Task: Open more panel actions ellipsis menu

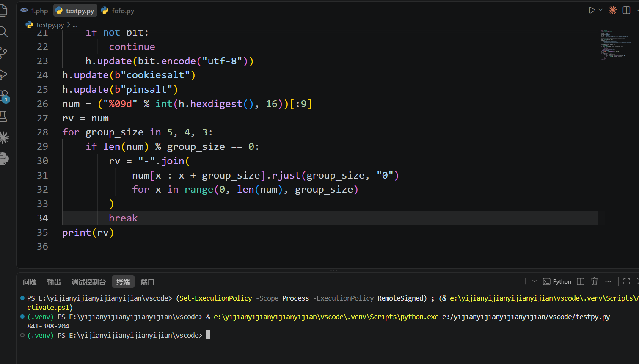Action: coord(608,281)
